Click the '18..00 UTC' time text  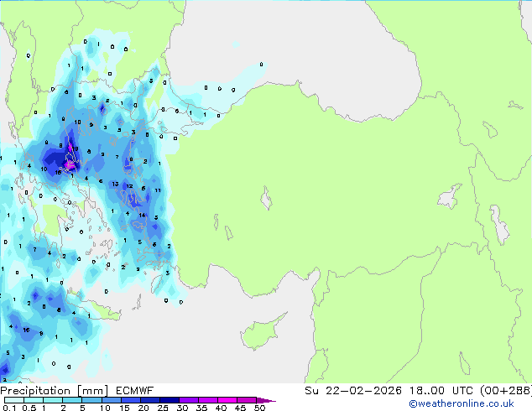tap(441, 391)
